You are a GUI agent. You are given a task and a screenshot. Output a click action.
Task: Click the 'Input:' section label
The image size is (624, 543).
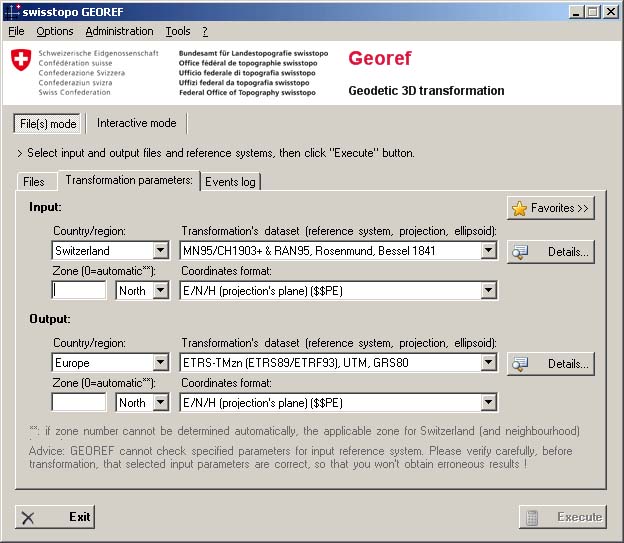click(x=45, y=207)
